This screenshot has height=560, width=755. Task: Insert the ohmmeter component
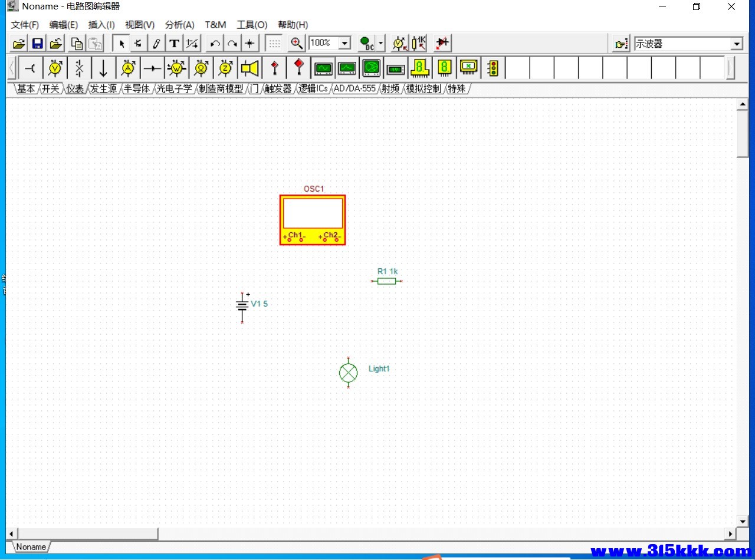tap(201, 68)
